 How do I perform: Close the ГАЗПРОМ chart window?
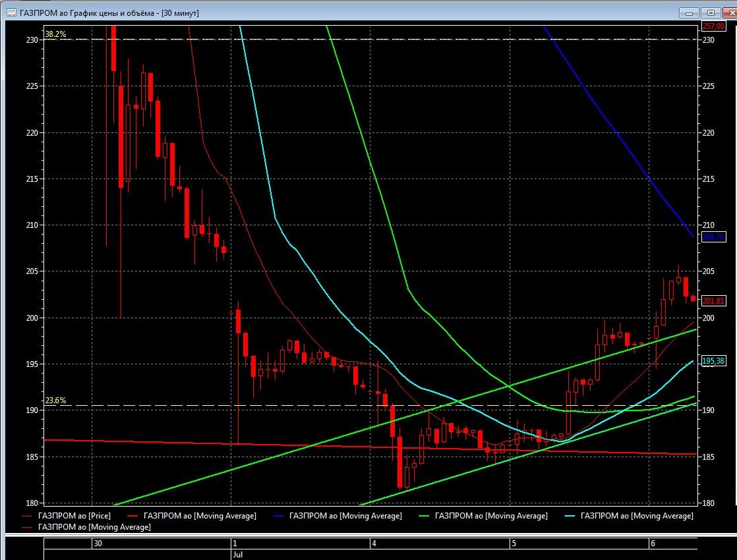click(726, 13)
